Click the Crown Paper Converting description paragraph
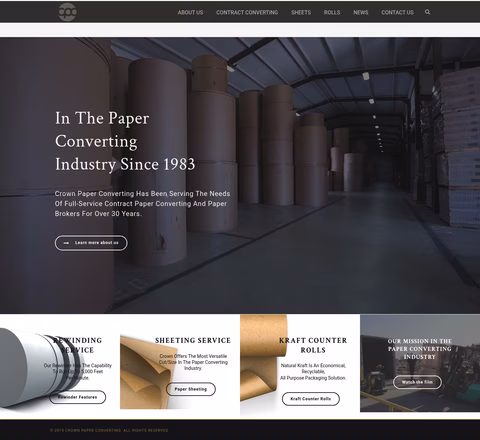This screenshot has height=440, width=480. (x=142, y=204)
